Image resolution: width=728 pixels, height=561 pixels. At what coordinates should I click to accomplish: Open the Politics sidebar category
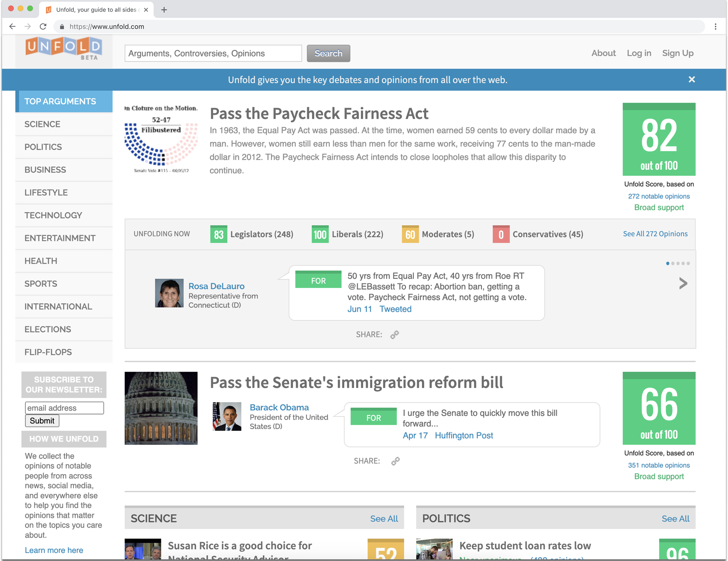43,147
